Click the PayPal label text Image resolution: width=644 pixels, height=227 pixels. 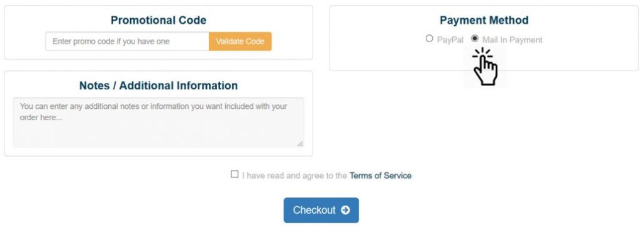click(450, 40)
